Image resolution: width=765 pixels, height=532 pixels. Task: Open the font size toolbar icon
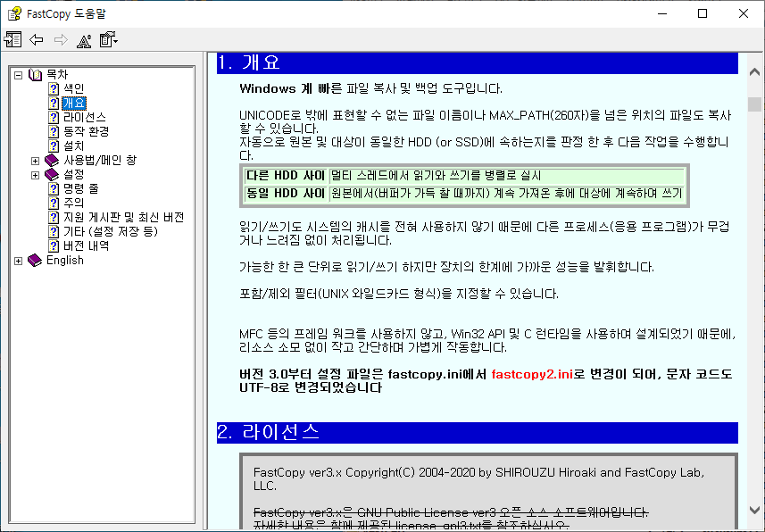click(84, 40)
